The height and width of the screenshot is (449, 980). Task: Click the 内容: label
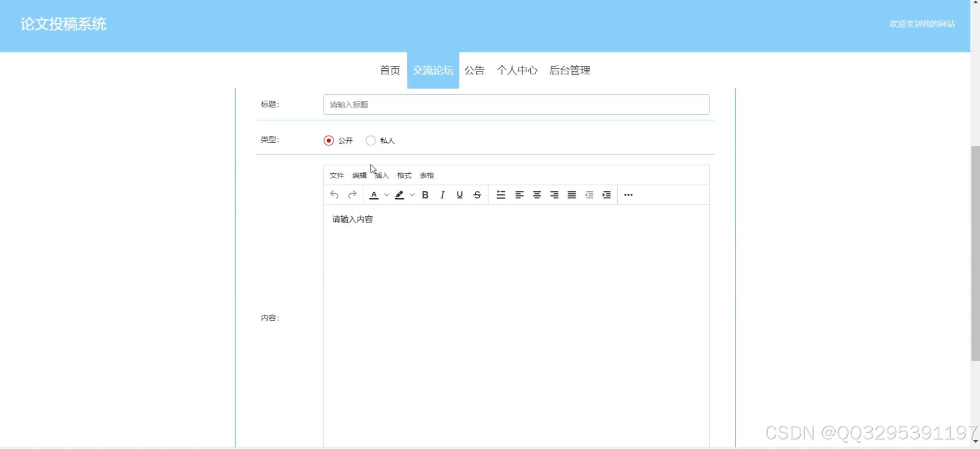tap(270, 318)
